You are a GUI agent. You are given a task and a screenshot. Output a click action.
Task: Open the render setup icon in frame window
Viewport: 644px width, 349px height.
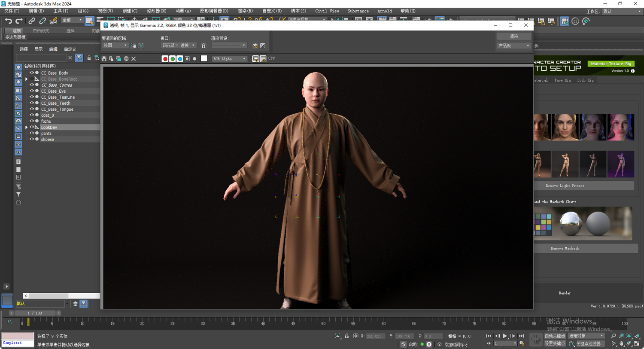click(255, 46)
